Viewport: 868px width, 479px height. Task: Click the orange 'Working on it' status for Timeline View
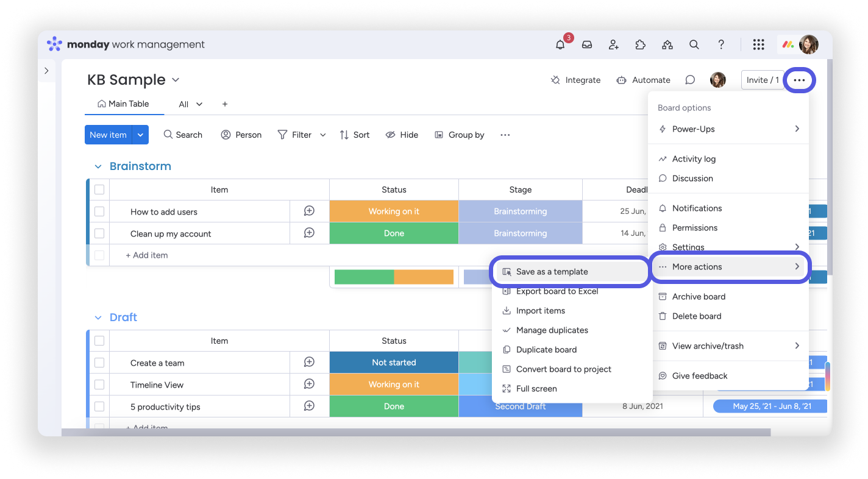click(x=394, y=385)
